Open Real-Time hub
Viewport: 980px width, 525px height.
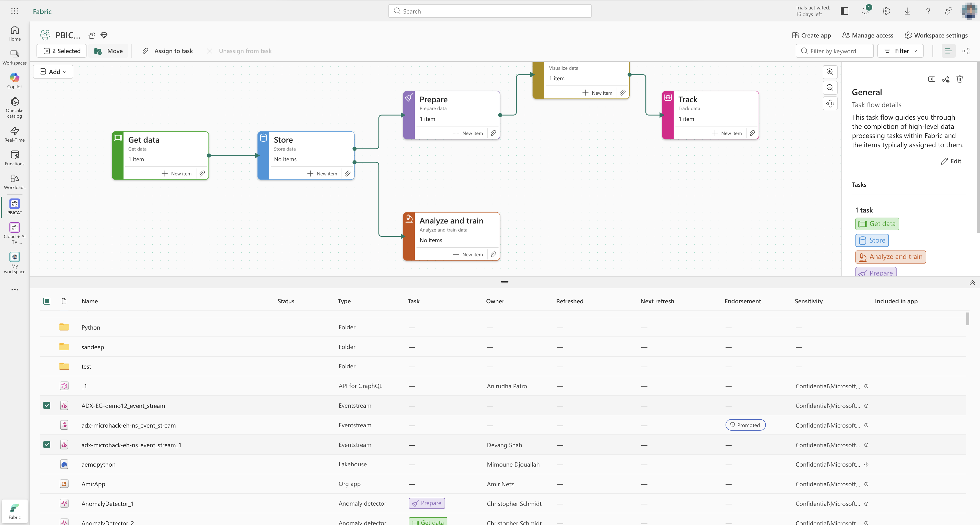15,134
